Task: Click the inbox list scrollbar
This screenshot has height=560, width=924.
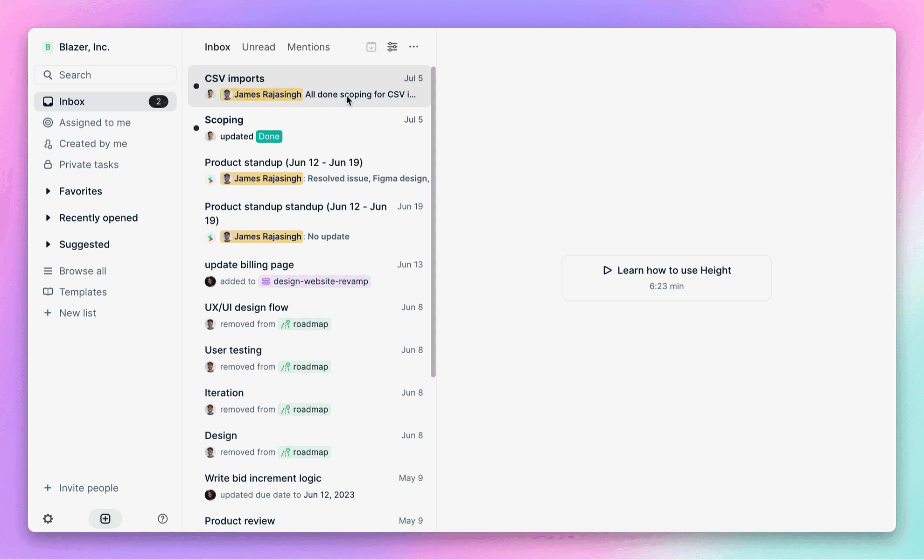Action: [433, 222]
